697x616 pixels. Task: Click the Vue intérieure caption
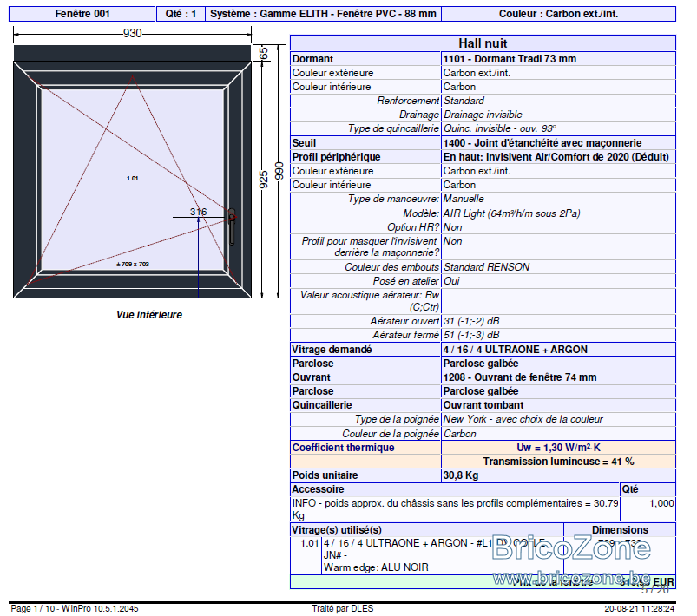click(149, 315)
